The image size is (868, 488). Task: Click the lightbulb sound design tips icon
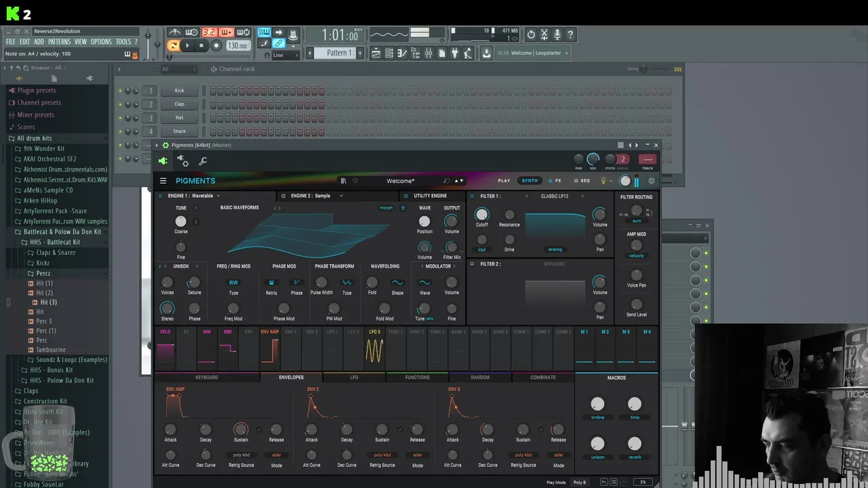pyautogui.click(x=603, y=181)
